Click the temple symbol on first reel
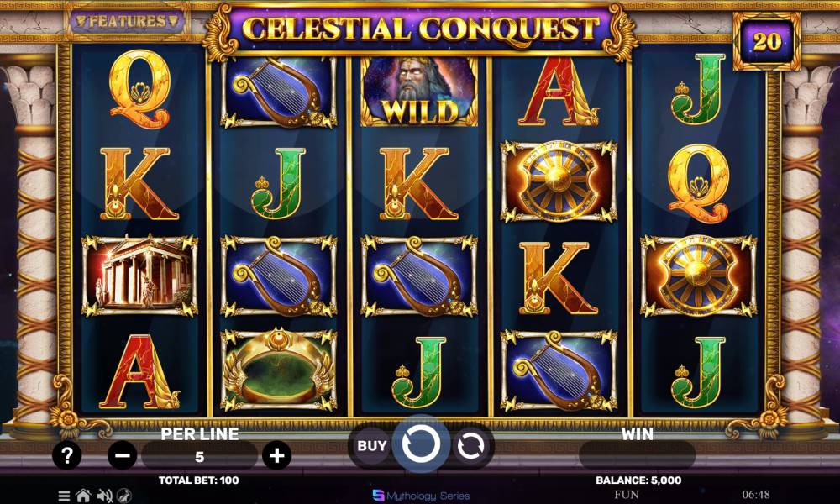 pyautogui.click(x=139, y=276)
